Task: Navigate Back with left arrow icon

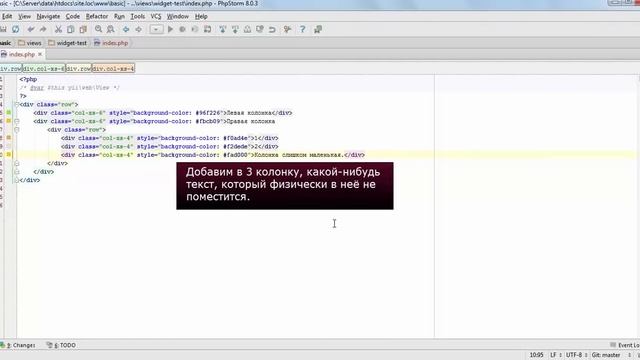Action: pyautogui.click(x=126, y=29)
